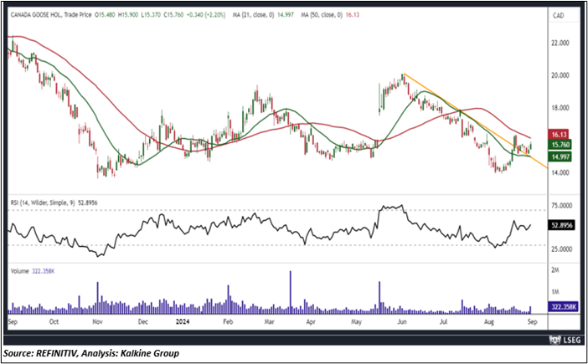
Task: Click the 14.000 price axis label
Action: click(x=560, y=172)
